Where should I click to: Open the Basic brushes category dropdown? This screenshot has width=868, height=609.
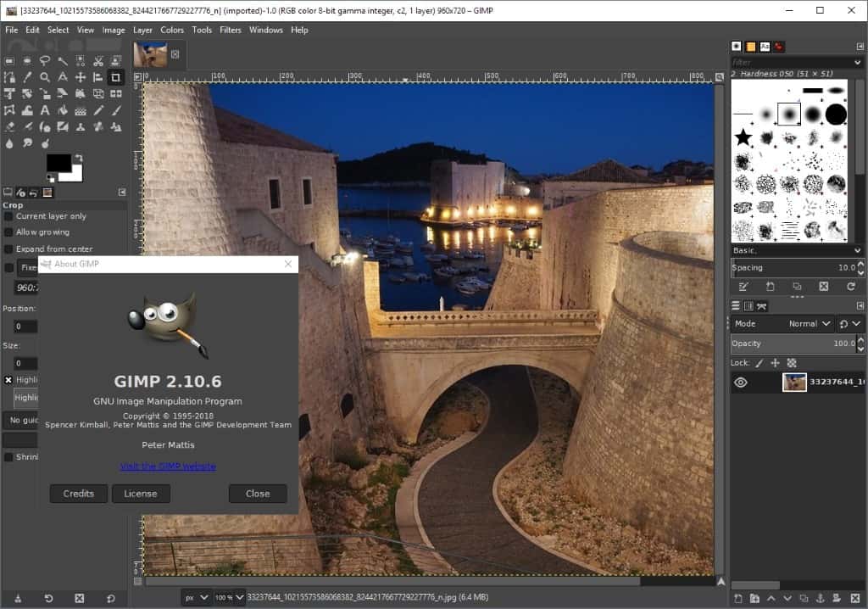(856, 250)
